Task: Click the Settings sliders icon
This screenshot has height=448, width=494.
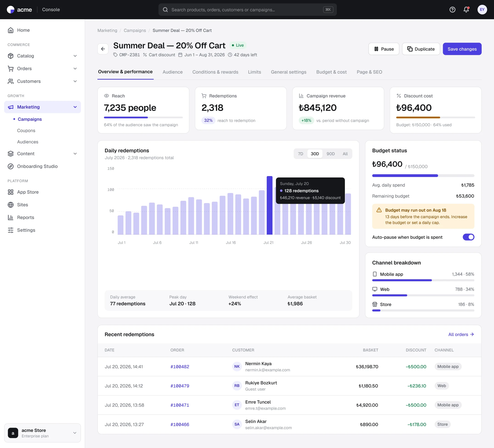Action: 11,230
